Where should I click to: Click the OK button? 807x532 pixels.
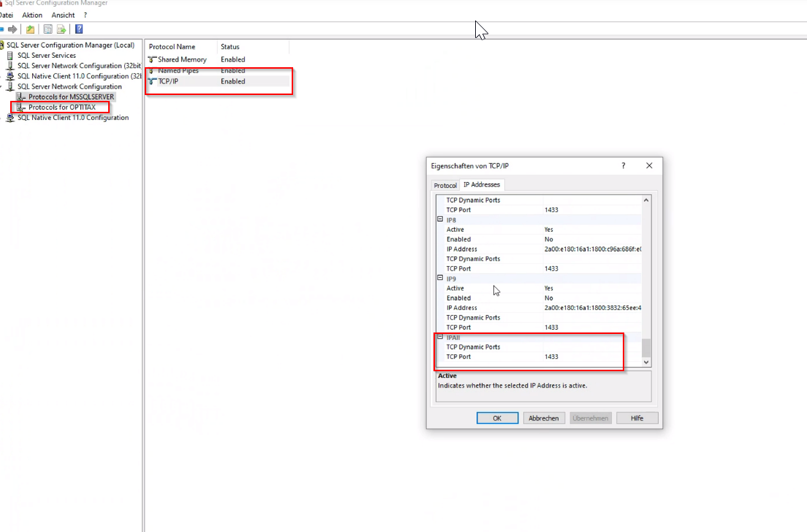497,418
